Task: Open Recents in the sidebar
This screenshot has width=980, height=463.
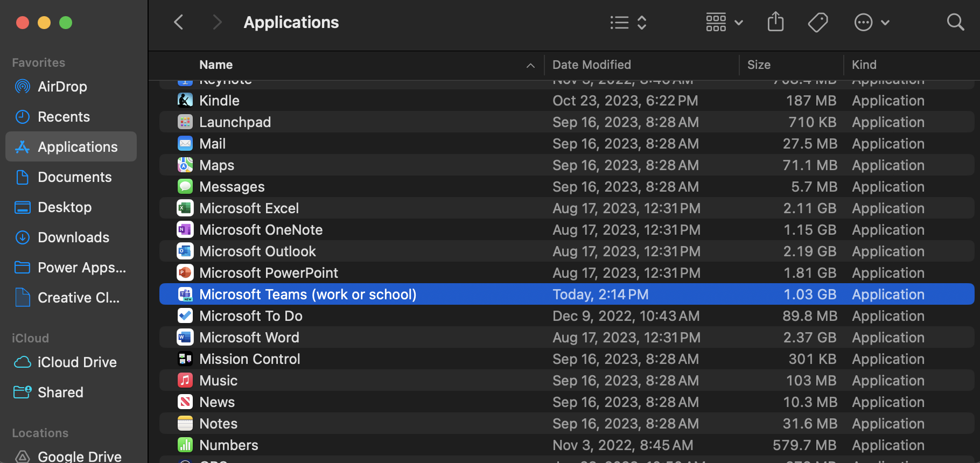Action: point(71,117)
